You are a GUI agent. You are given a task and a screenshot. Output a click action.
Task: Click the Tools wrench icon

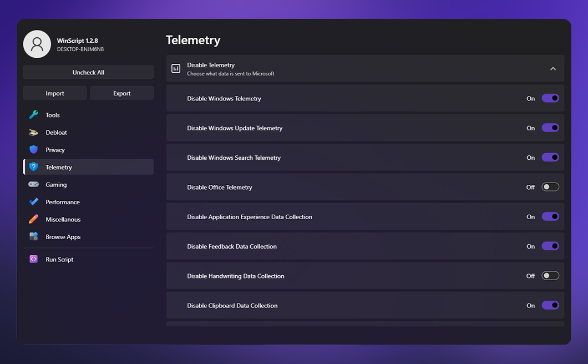point(34,115)
